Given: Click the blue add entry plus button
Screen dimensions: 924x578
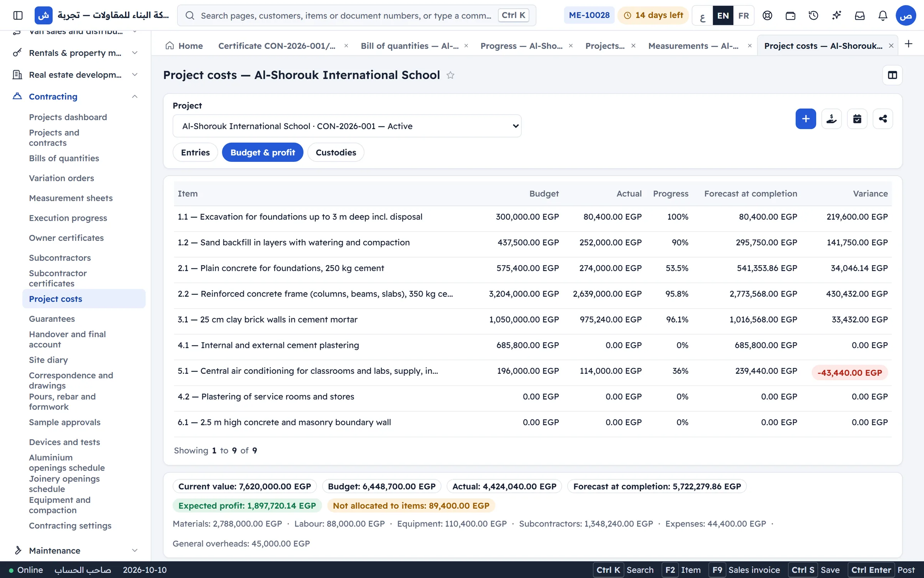Looking at the screenshot, I should click(x=805, y=119).
